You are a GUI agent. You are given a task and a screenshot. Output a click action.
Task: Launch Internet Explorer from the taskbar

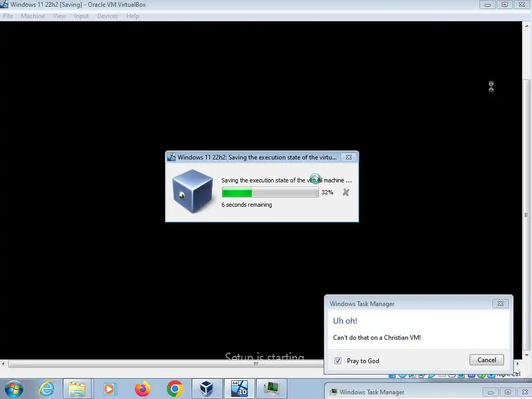point(46,389)
